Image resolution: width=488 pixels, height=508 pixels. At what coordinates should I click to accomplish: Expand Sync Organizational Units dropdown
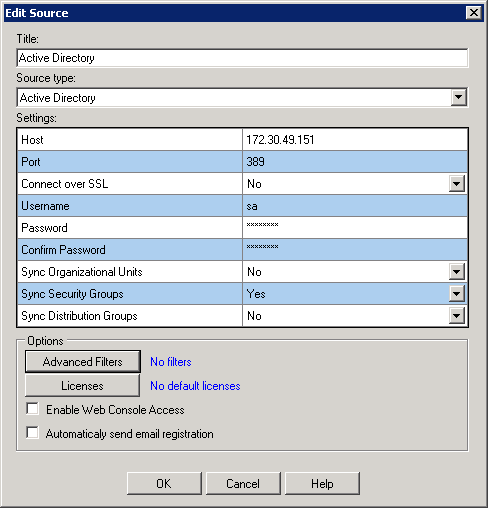coord(456,272)
